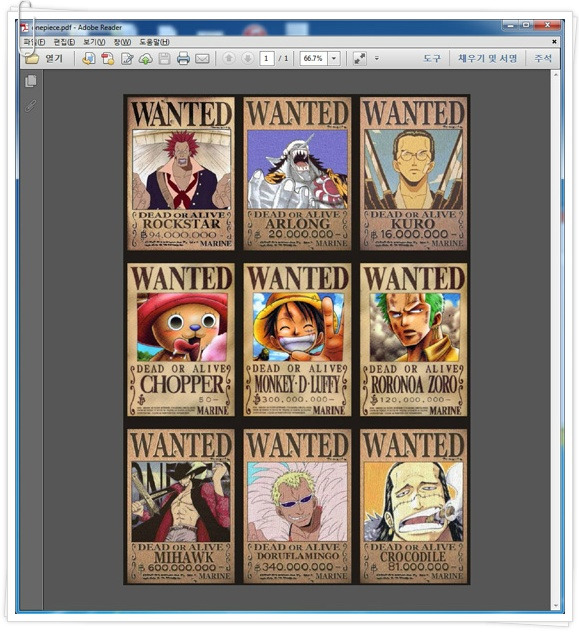Open the 파일 menu
Viewport: 579px width, 632px height.
coord(34,42)
